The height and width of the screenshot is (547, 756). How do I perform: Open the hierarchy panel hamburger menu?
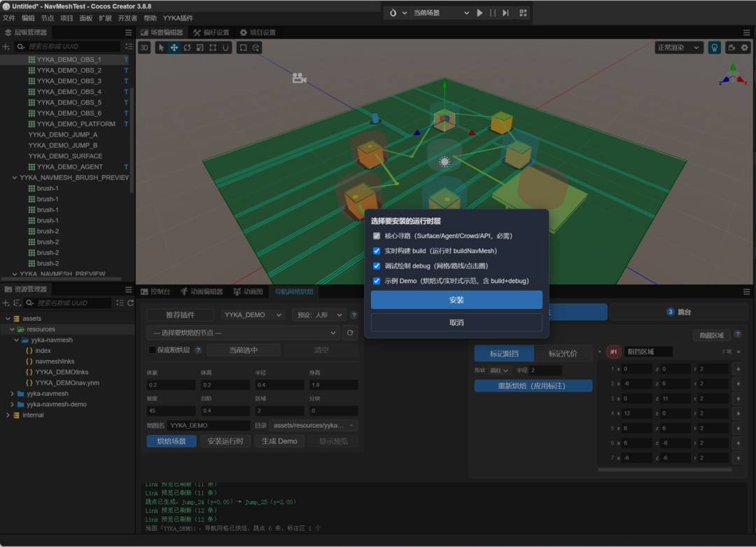tap(128, 32)
